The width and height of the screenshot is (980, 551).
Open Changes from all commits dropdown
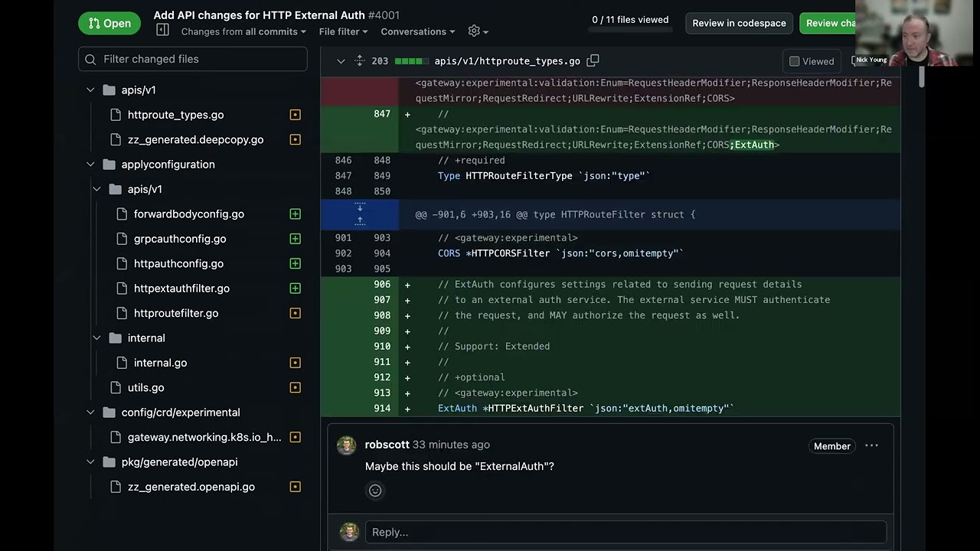243,31
